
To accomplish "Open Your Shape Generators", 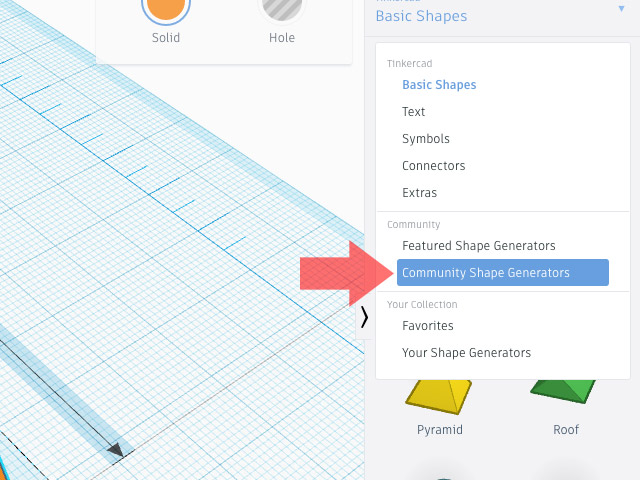I will coord(466,353).
